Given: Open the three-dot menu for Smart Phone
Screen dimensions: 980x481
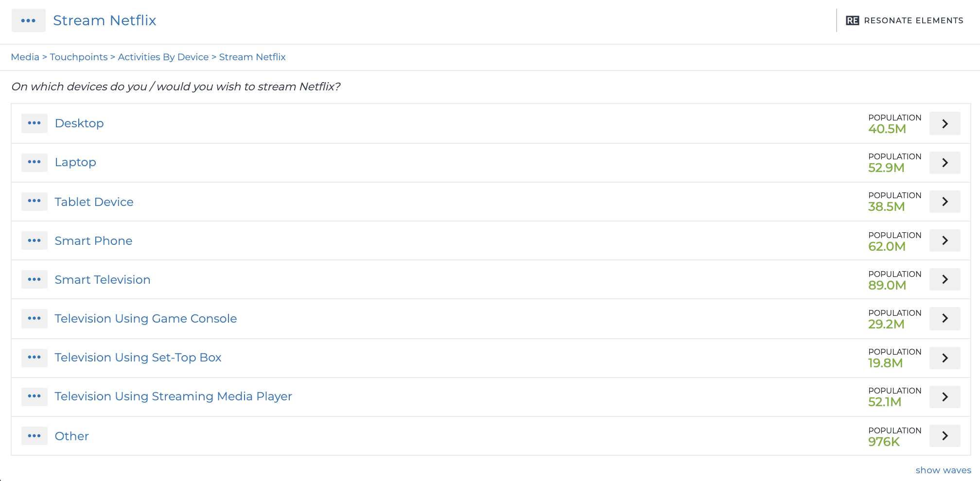Looking at the screenshot, I should [35, 240].
